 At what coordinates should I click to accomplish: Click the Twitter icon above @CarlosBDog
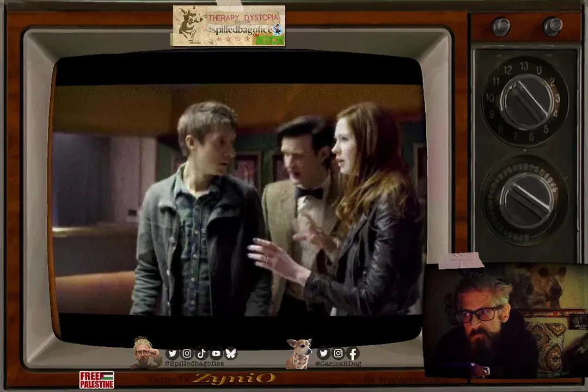(x=323, y=353)
